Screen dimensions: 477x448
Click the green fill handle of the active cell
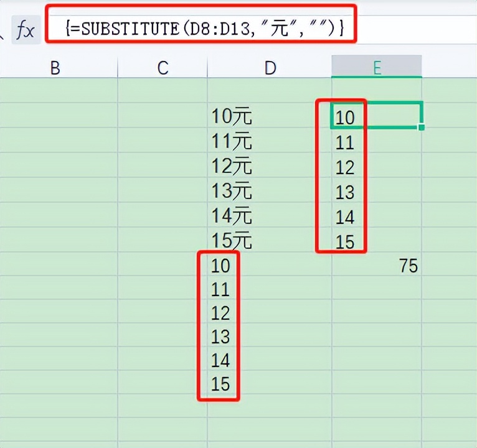pos(422,128)
